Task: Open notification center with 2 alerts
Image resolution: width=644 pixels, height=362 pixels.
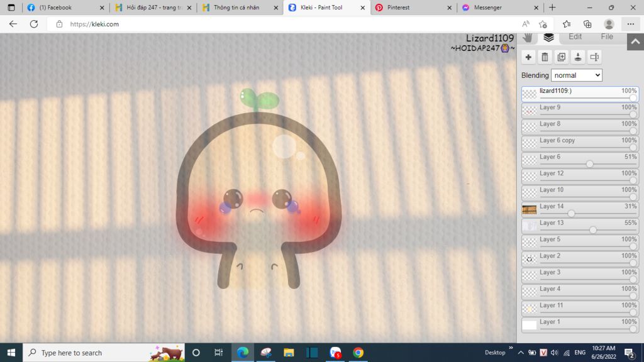Action: coord(629,353)
